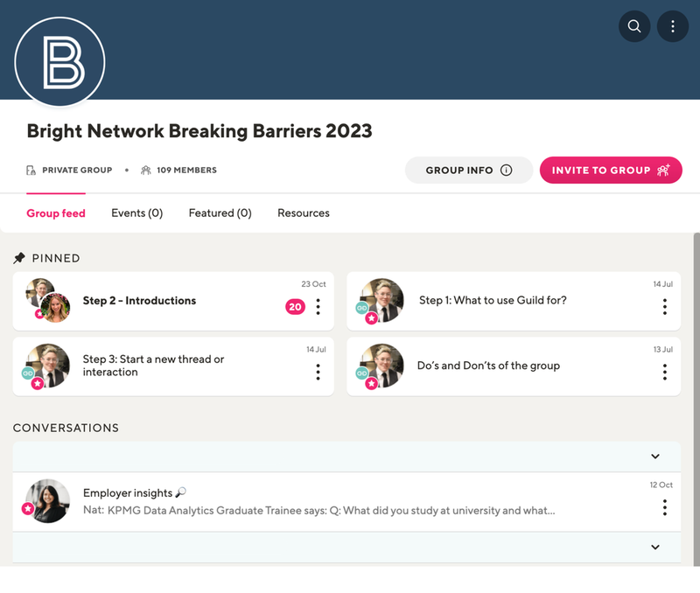
Task: Open the Step 1: What to use Guild for post
Action: coord(492,300)
